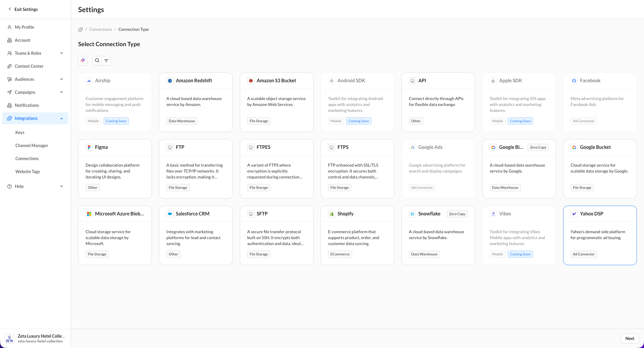Image resolution: width=644 pixels, height=348 pixels.
Task: Click the Amazon S3 Bucket card description
Action: coord(276,101)
